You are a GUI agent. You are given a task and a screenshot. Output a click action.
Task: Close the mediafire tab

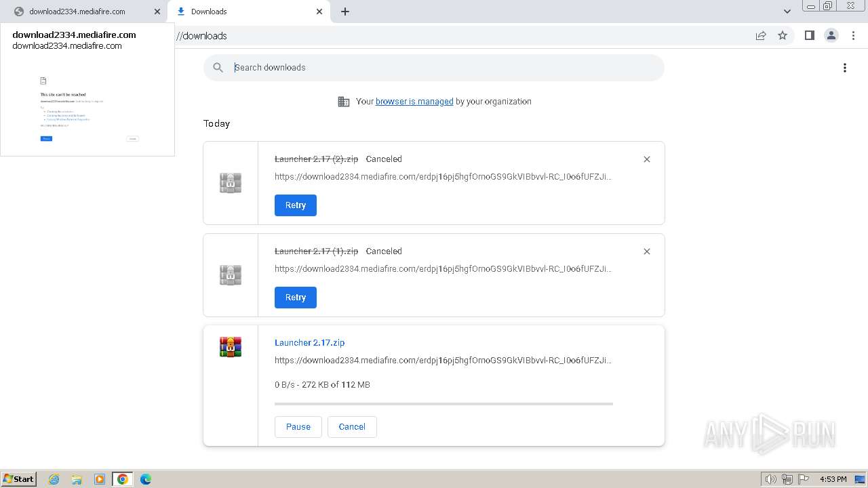157,12
